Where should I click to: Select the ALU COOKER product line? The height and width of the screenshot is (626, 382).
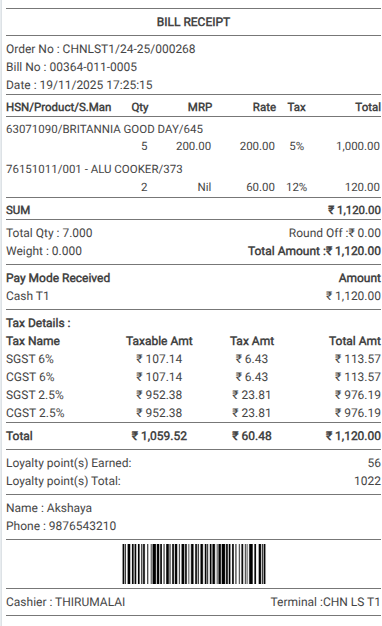pyautogui.click(x=94, y=169)
